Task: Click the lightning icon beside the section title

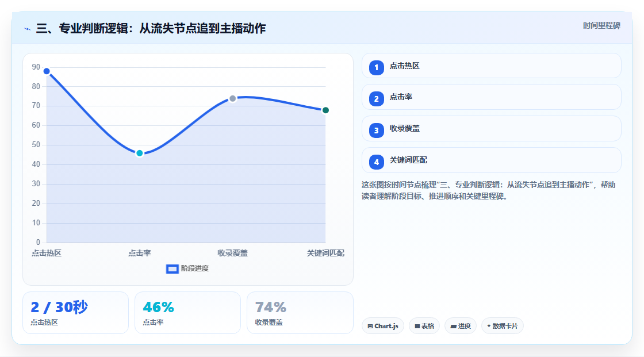Action: (28, 29)
